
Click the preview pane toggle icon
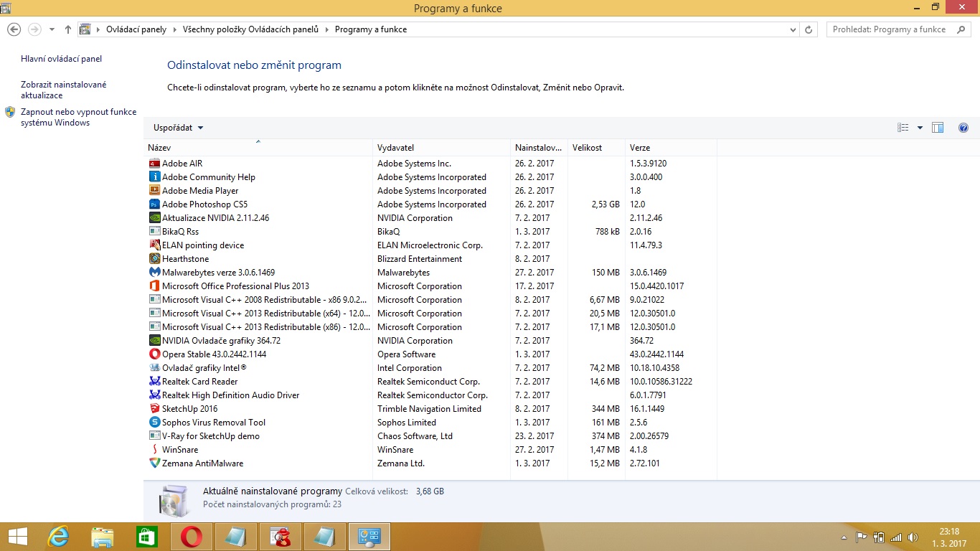pyautogui.click(x=938, y=128)
